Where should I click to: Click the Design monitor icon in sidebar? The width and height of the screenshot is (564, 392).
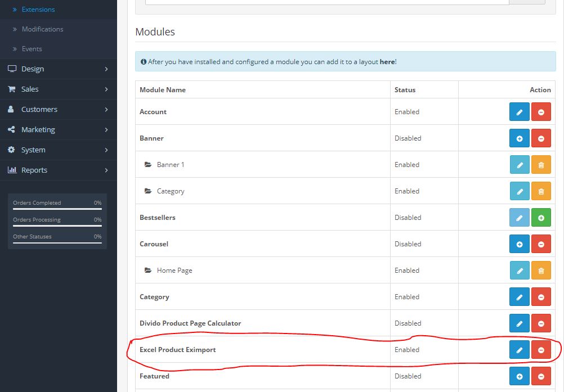[12, 69]
